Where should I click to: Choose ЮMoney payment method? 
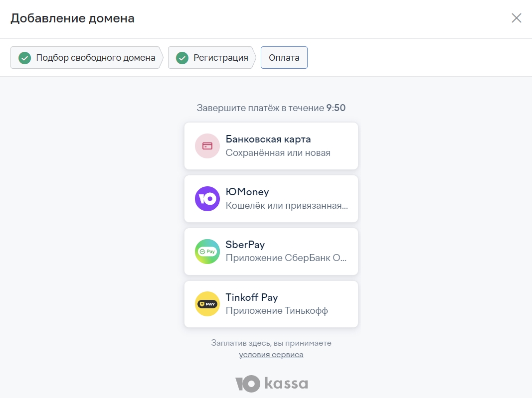click(x=271, y=199)
